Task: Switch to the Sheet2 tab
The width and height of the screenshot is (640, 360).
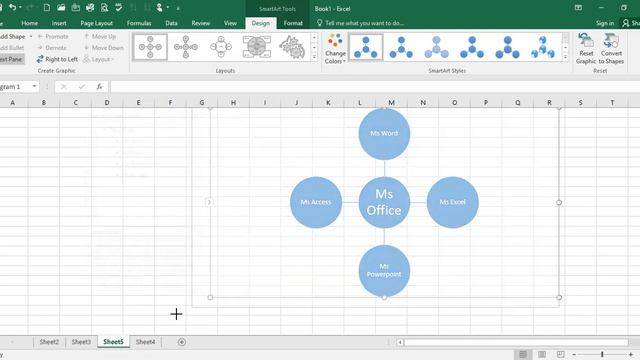Action: click(x=49, y=342)
